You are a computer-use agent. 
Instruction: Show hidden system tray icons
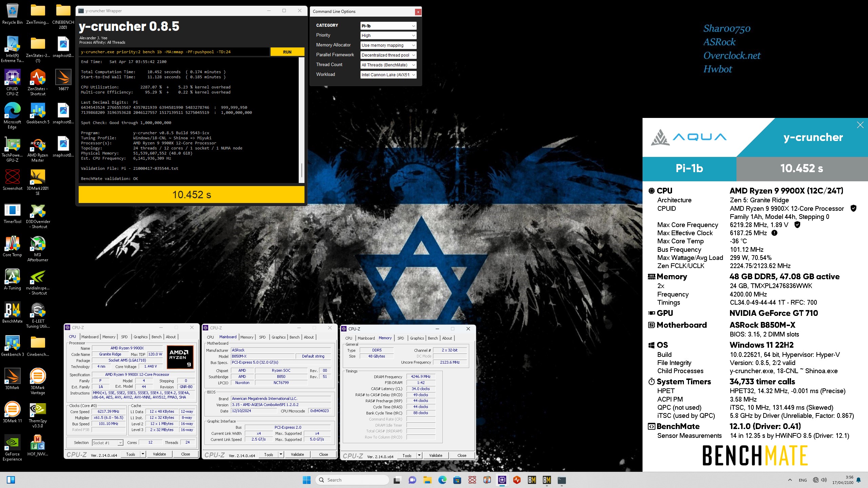(x=790, y=480)
